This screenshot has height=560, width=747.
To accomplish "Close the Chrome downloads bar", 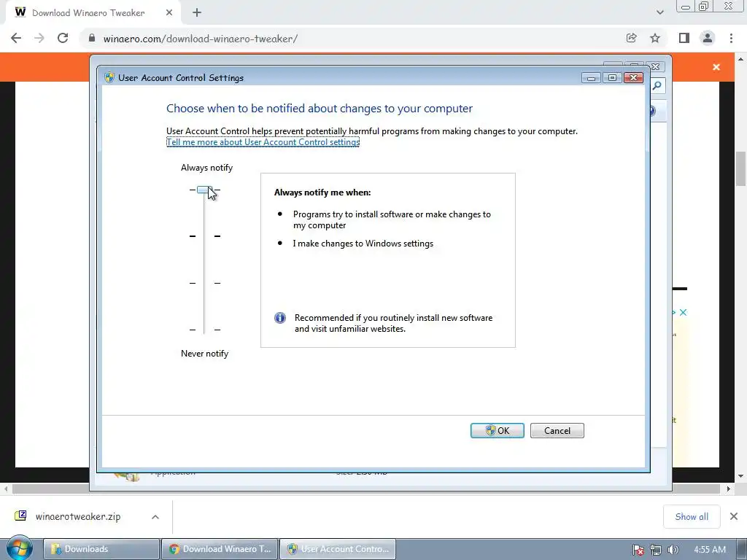I will click(734, 516).
